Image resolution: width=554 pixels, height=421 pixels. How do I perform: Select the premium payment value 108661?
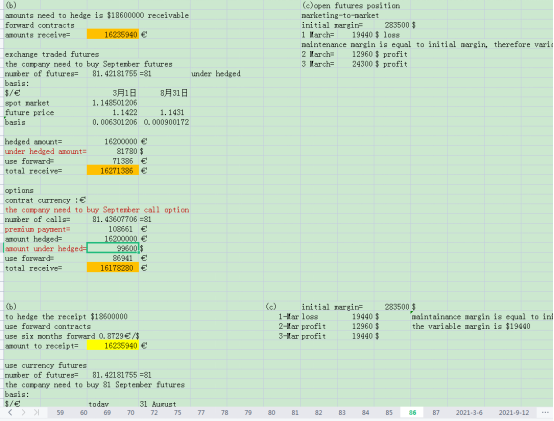(120, 229)
